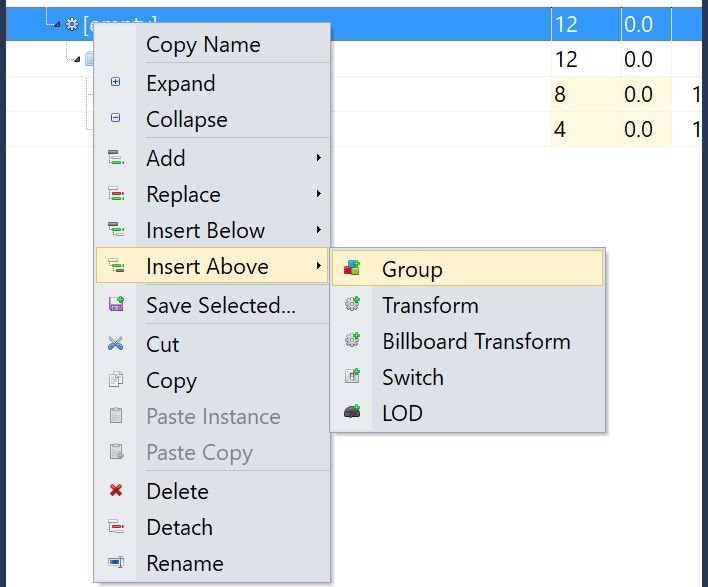The image size is (708, 587).
Task: Collapse the selected tree node's expander triangle
Action: point(57,23)
